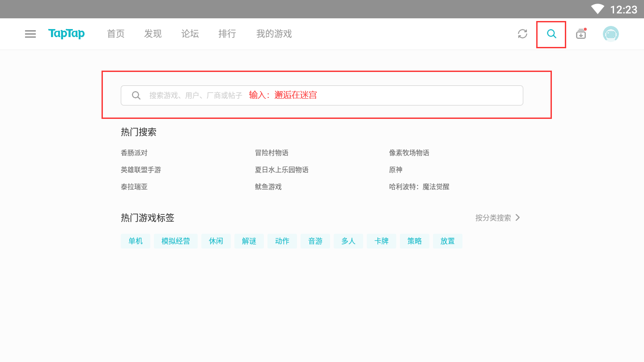Open the 排行 tab

pos(227,34)
